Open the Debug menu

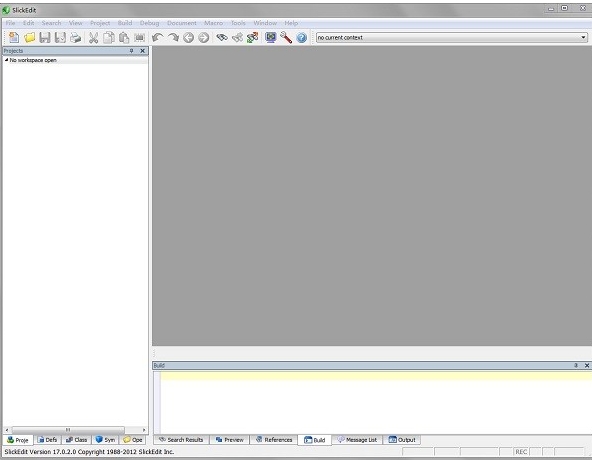pos(150,23)
